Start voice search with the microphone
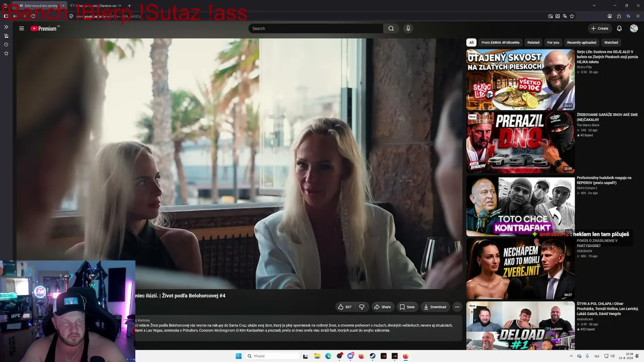 click(x=408, y=29)
